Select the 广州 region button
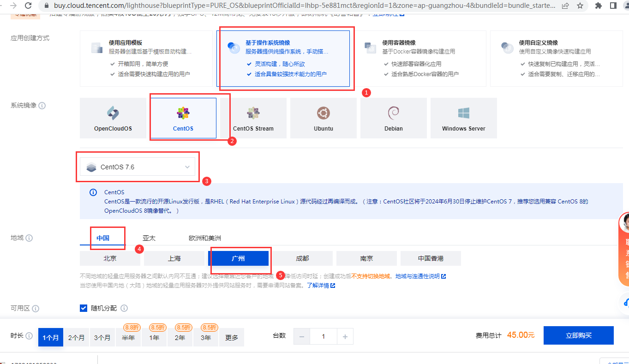This screenshot has height=364, width=629. point(238,258)
